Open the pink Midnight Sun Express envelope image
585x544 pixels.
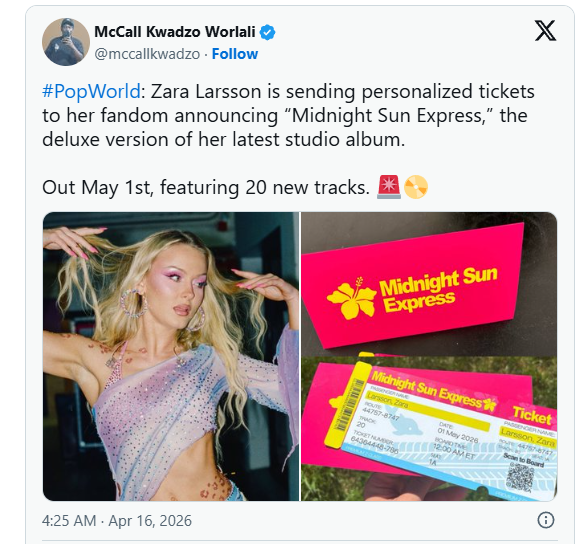[x=429, y=284]
